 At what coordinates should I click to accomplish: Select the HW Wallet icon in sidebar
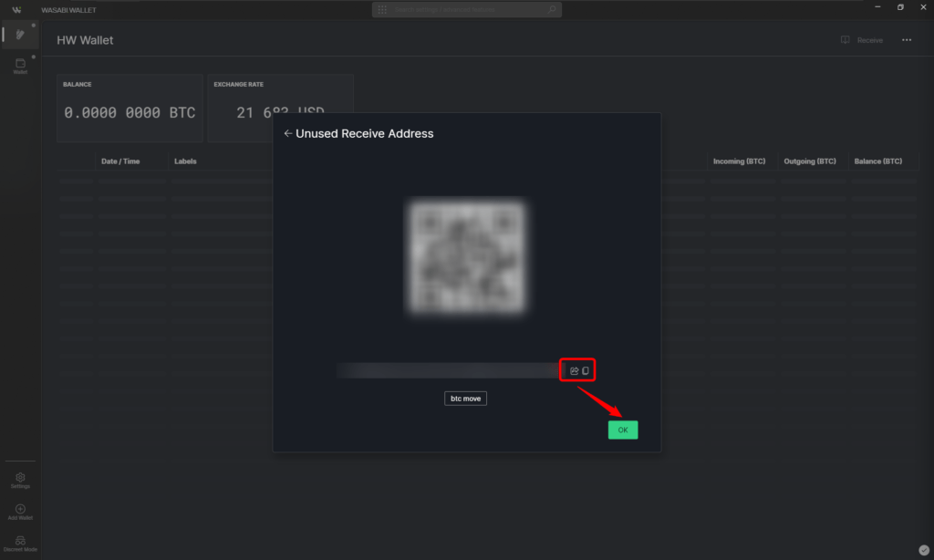tap(20, 35)
